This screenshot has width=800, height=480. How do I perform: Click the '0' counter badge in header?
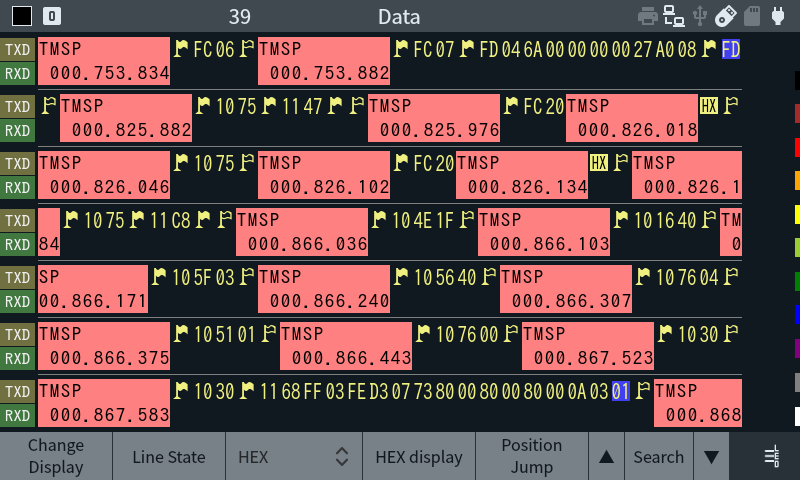coord(52,16)
